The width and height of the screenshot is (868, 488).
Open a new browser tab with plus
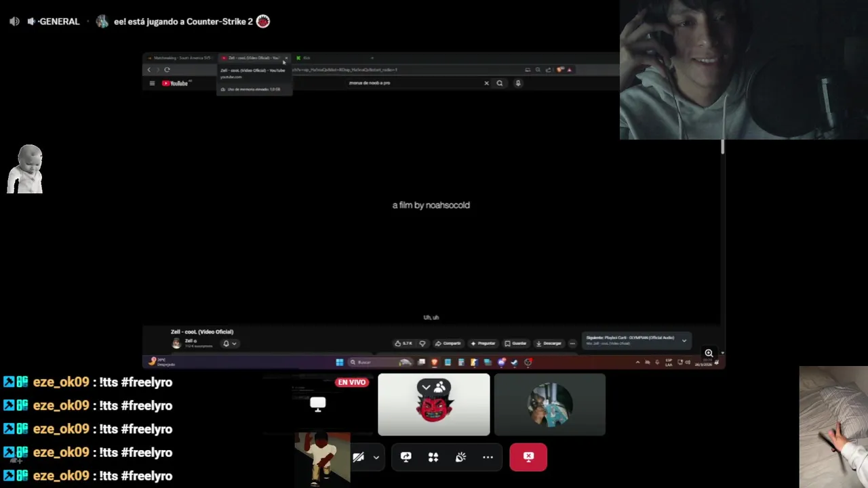pyautogui.click(x=372, y=58)
